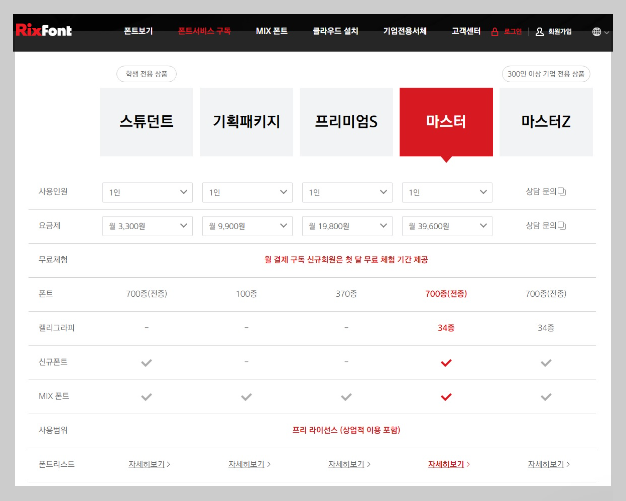The width and height of the screenshot is (626, 501).
Task: Open the 폰트서비스 구독 menu
Action: [x=204, y=31]
